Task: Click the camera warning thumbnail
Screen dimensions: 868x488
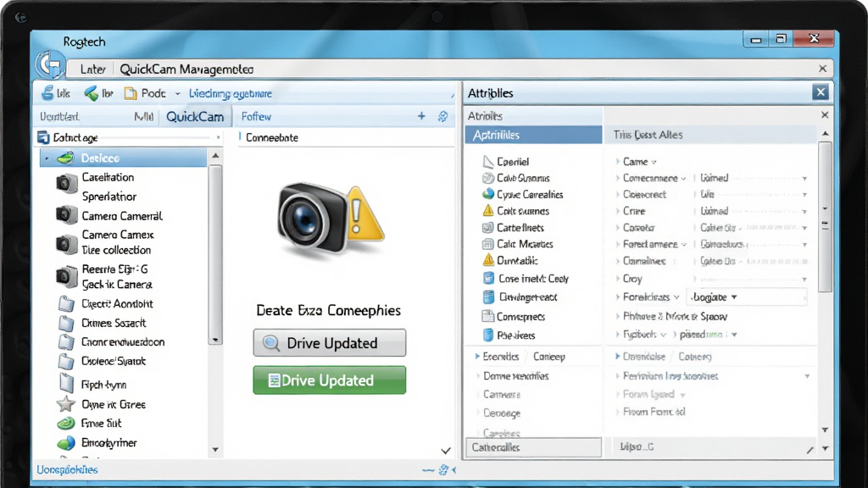Action: click(x=330, y=220)
